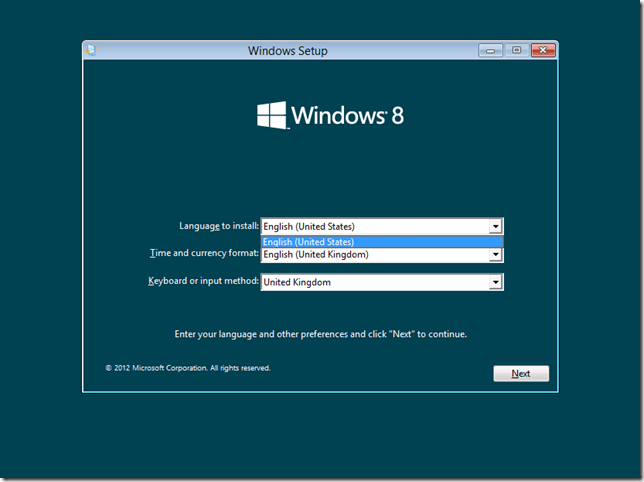Collapse the Language to install dropdown arrow
Screen dimensions: 644x482
point(495,227)
